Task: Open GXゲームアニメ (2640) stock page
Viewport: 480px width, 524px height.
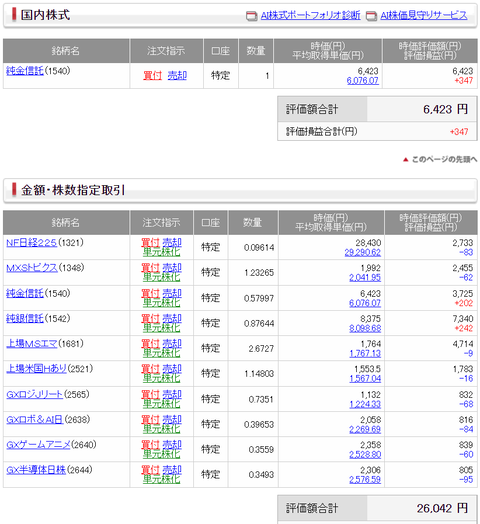Action: 38,444
